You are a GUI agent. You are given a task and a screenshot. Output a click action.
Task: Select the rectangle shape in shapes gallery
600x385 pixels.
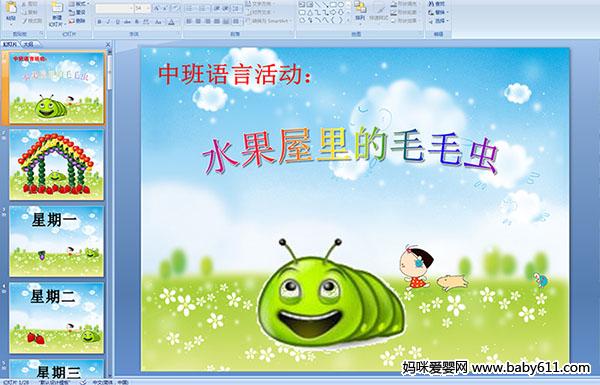pos(333,4)
